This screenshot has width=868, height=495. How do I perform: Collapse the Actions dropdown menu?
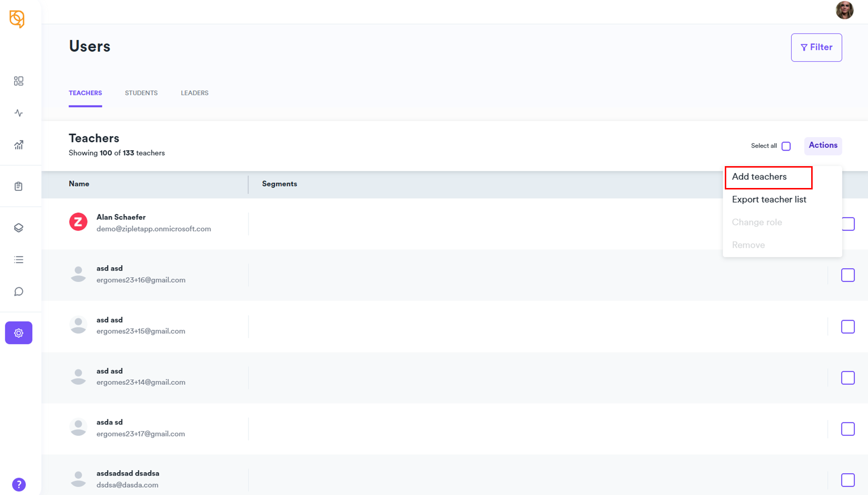point(823,145)
